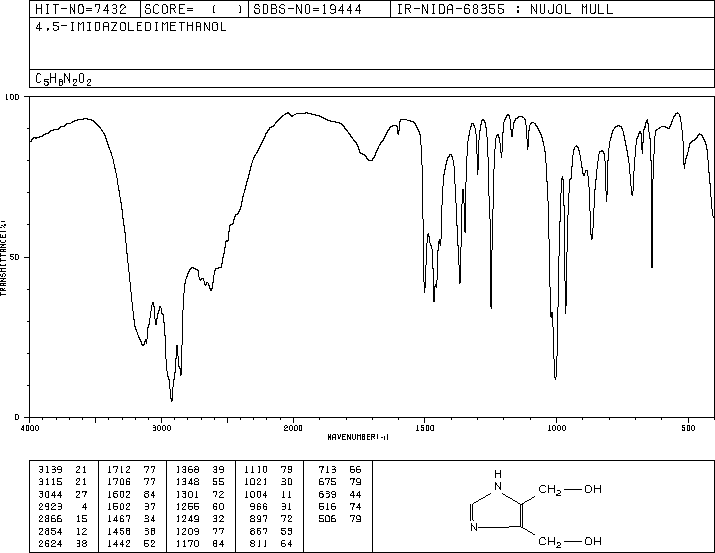Select peak table entry 2624

pyautogui.click(x=50, y=543)
